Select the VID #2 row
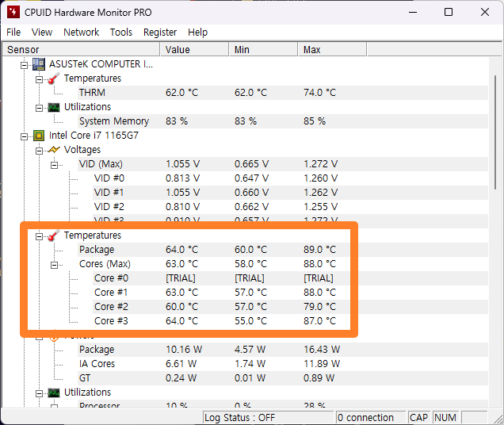This screenshot has height=425, width=504. tap(290, 207)
